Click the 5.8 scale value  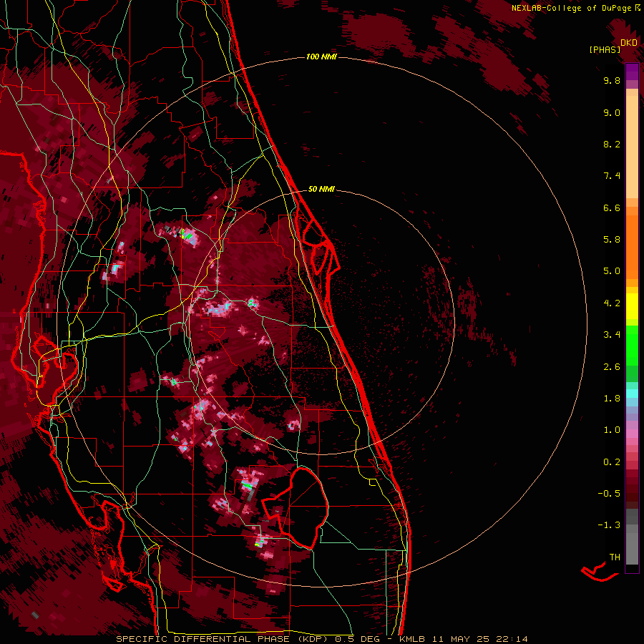[612, 240]
